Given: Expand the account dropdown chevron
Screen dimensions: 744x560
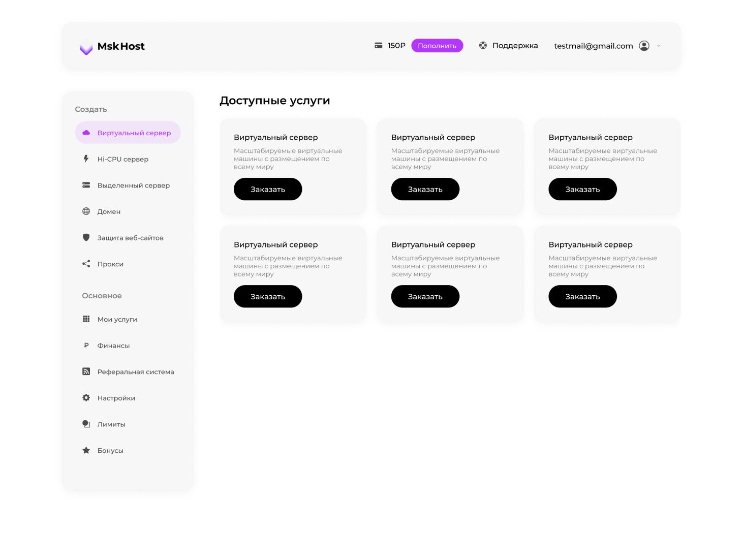Looking at the screenshot, I should click(659, 46).
